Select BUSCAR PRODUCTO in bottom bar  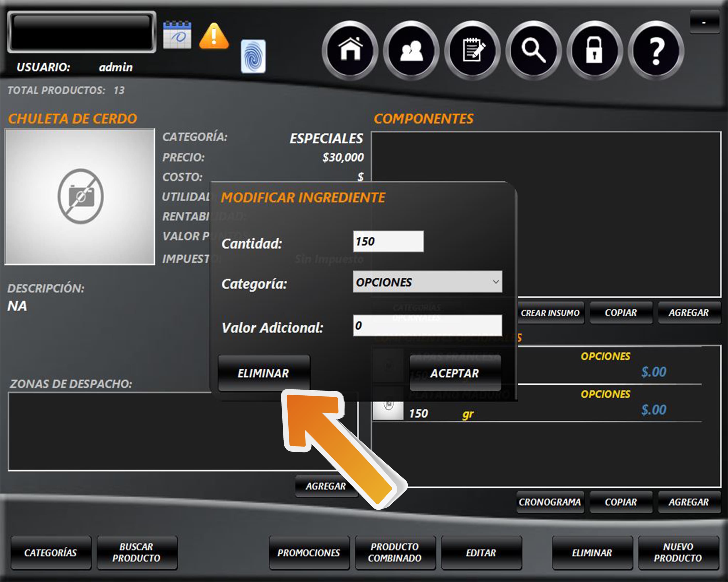136,553
